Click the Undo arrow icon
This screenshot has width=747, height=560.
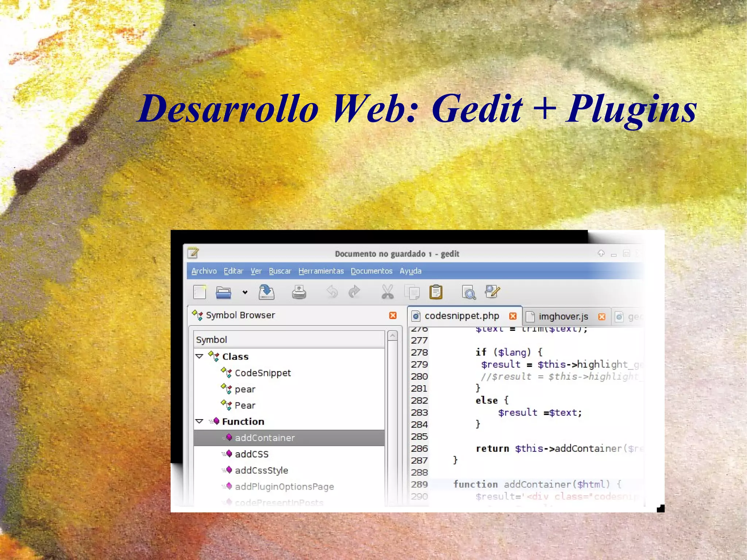pyautogui.click(x=332, y=292)
